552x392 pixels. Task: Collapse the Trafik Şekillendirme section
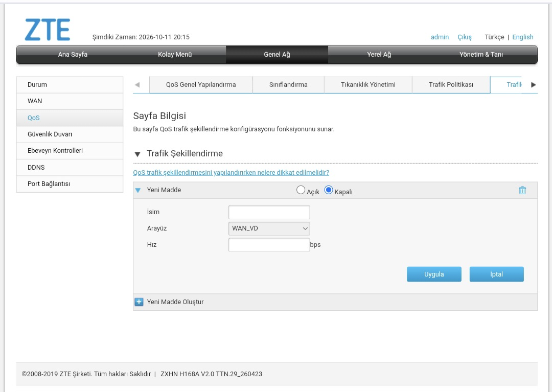click(x=137, y=154)
